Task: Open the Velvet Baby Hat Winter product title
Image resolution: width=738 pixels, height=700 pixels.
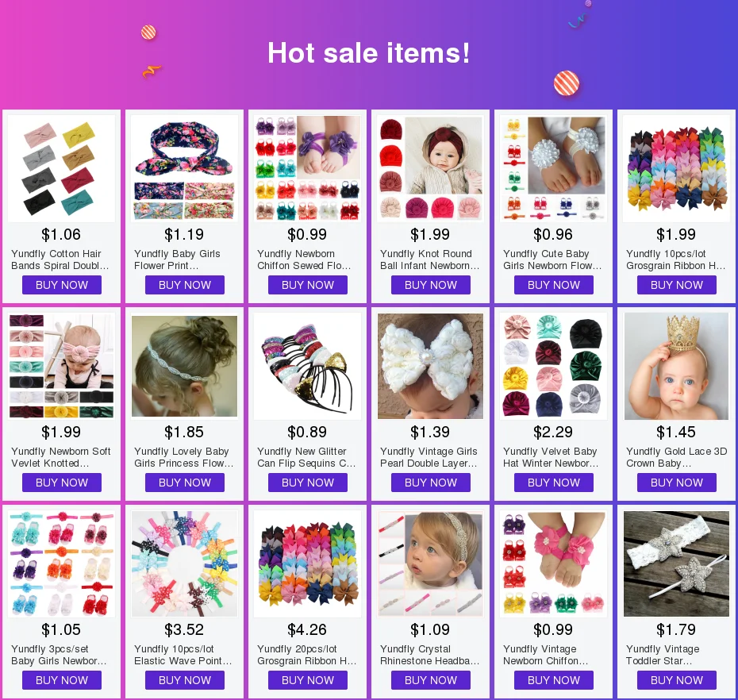Action: point(551,457)
